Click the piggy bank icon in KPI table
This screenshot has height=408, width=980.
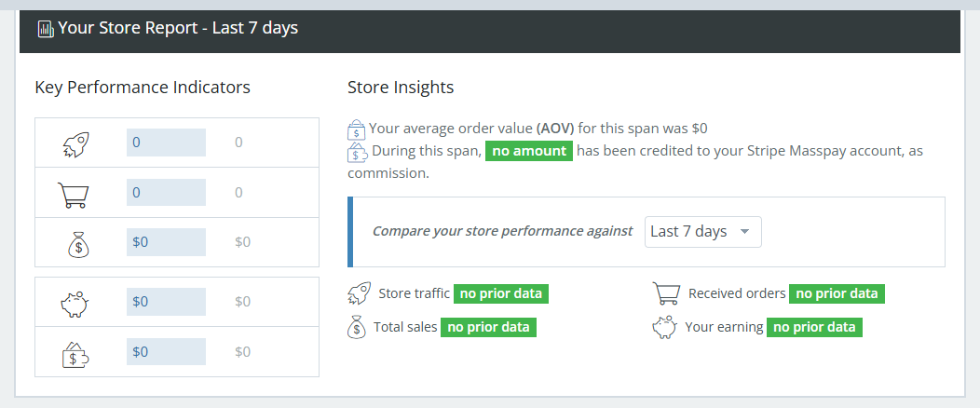[x=75, y=302]
